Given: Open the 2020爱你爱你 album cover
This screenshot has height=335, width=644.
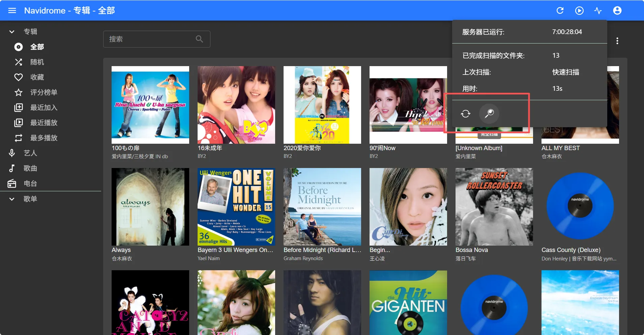Looking at the screenshot, I should tap(322, 105).
